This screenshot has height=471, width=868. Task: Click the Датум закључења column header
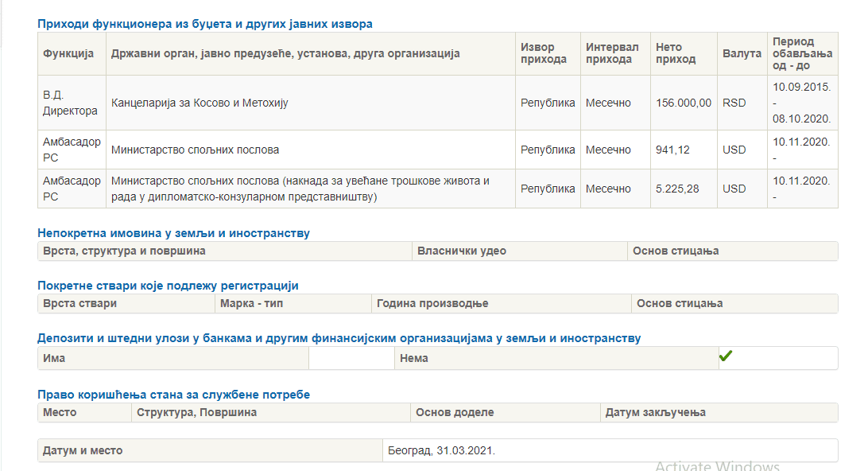719,413
